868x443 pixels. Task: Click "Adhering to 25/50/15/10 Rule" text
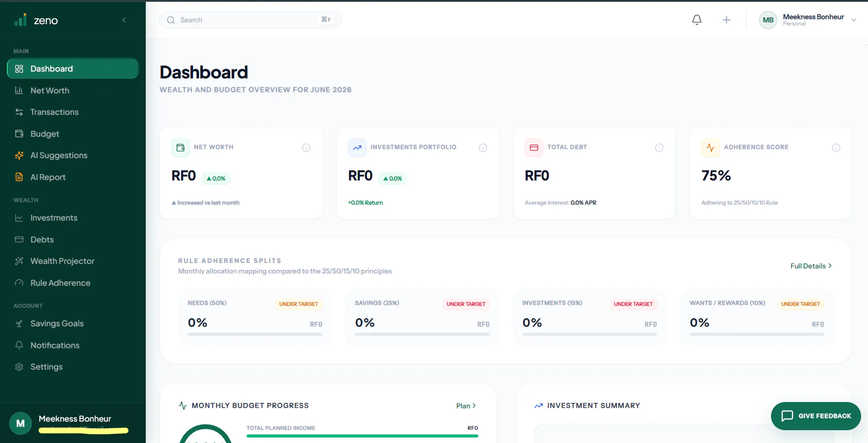click(740, 203)
